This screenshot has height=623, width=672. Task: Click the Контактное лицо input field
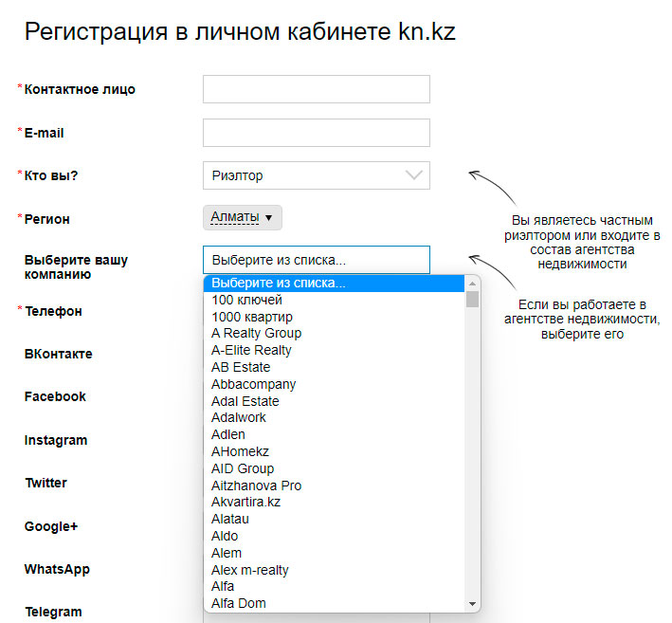[316, 89]
